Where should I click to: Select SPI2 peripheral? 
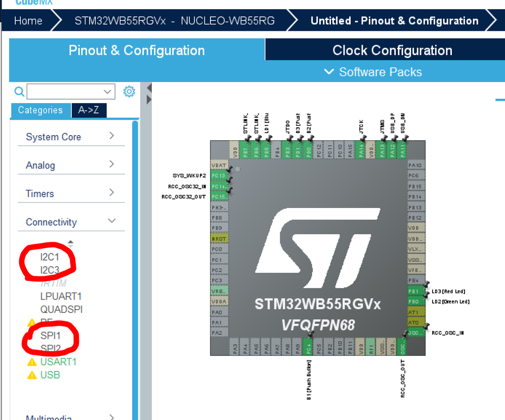51,349
